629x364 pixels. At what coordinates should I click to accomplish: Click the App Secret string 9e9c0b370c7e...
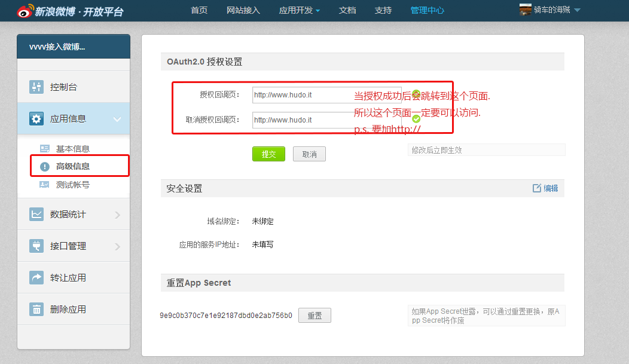click(x=226, y=316)
